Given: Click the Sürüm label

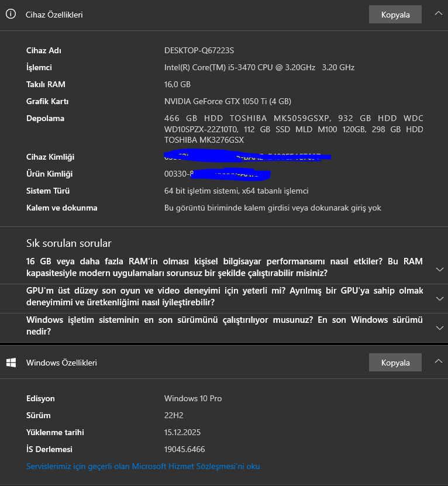Looking at the screenshot, I should [x=39, y=415].
